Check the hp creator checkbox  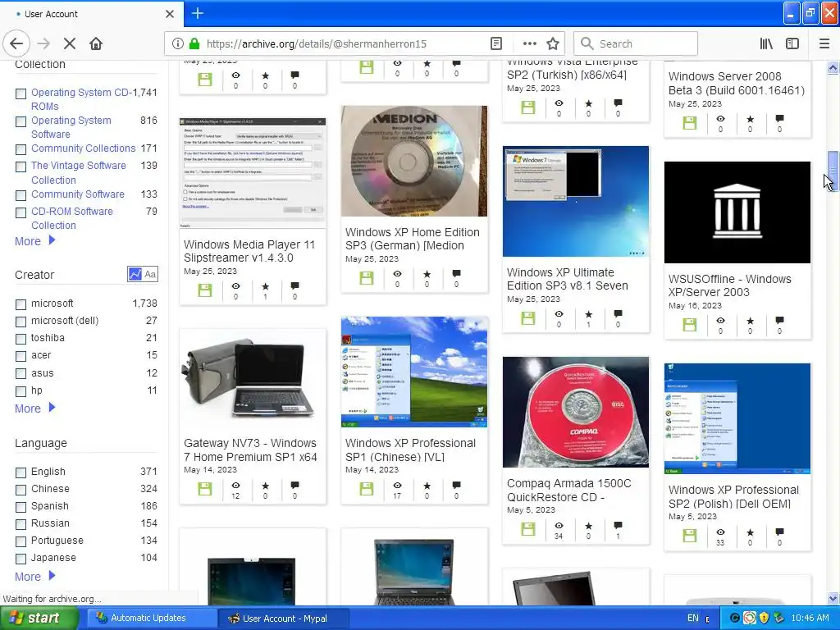[x=21, y=391]
